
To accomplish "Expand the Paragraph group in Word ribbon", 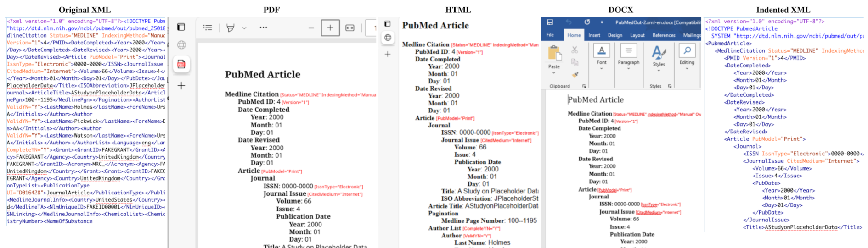I will (629, 56).
